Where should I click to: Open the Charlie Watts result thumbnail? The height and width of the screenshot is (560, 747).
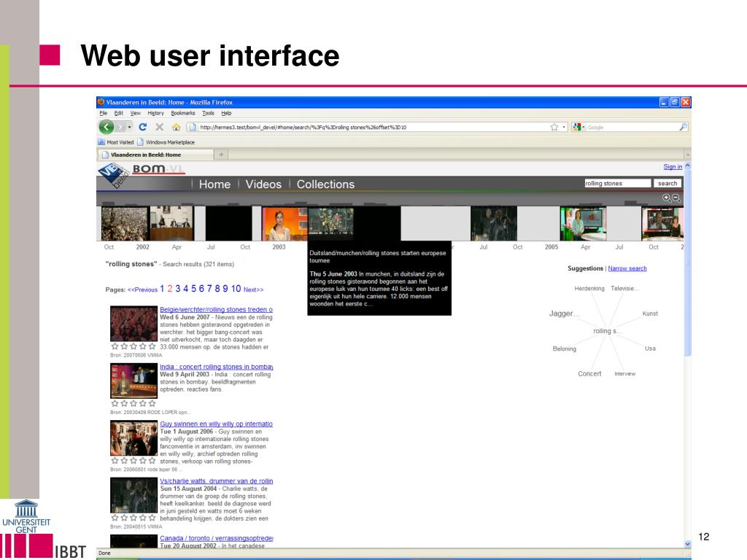pos(134,495)
